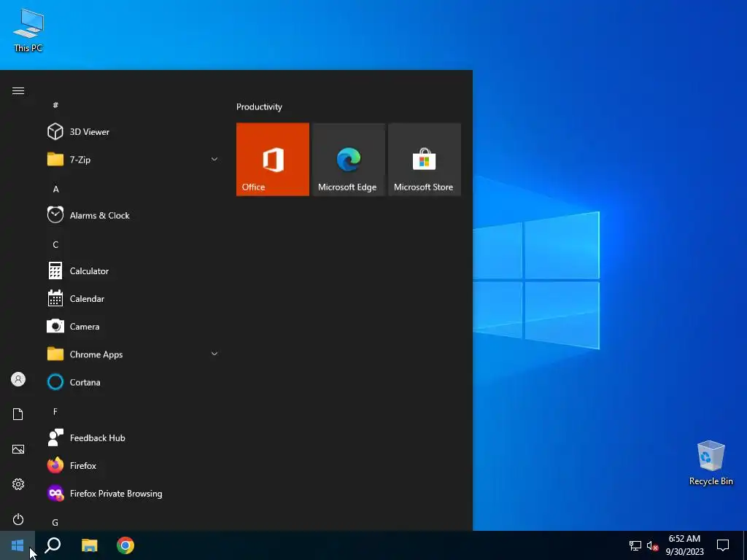Click the 'C' letter group header
Image resolution: width=747 pixels, height=560 pixels.
pos(55,245)
